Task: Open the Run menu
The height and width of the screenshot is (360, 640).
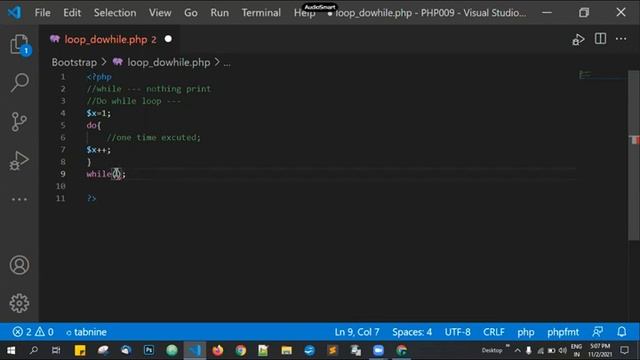Action: pos(220,13)
